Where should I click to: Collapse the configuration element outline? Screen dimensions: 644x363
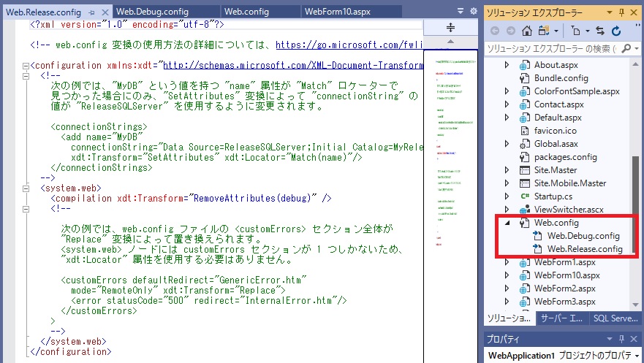coord(26,66)
